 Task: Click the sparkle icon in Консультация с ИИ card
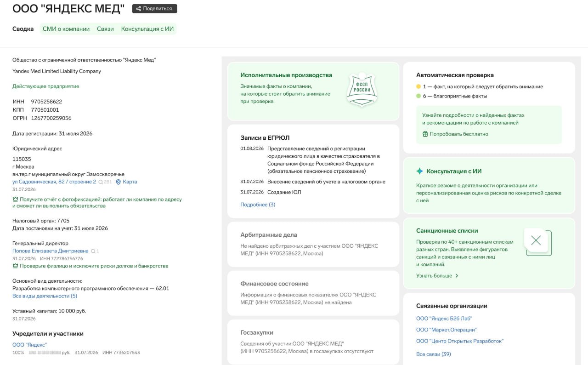coord(419,171)
